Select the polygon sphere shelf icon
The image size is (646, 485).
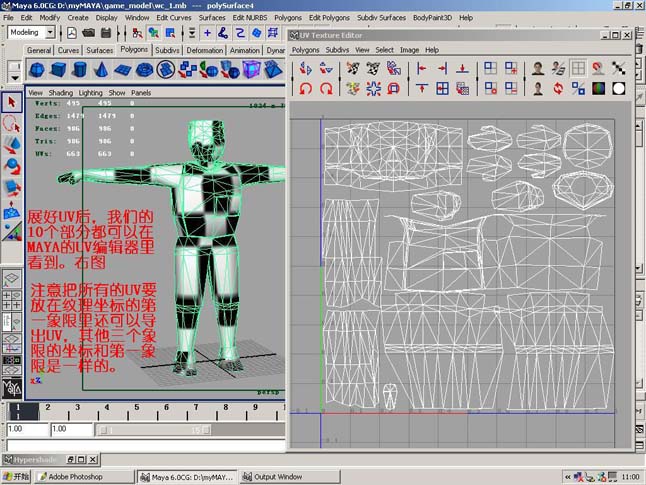(x=37, y=70)
